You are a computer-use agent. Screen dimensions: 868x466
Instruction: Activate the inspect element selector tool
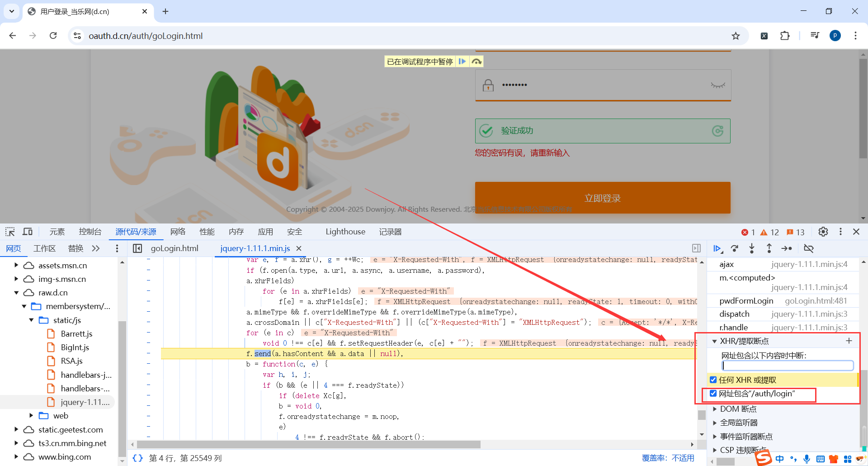[x=10, y=232]
